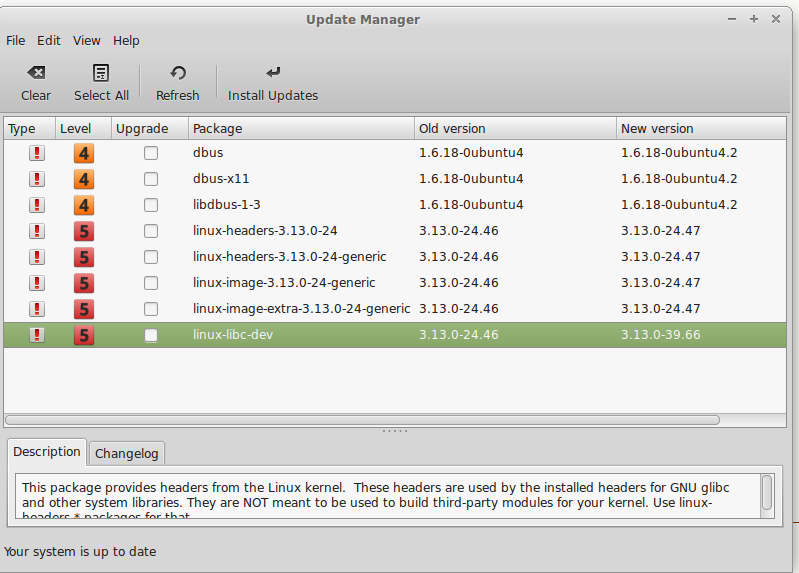799x573 pixels.
Task: Click the security type icon for libdbus-1-3
Action: click(37, 205)
